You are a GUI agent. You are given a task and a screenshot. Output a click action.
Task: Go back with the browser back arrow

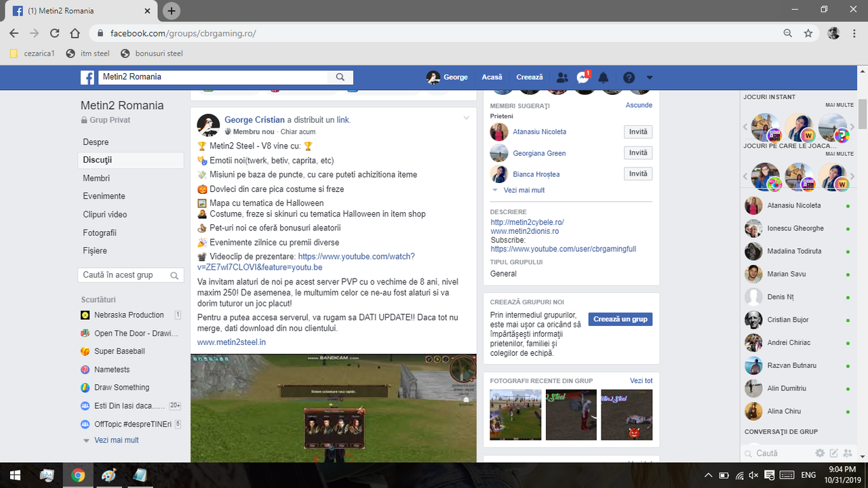[x=14, y=33]
